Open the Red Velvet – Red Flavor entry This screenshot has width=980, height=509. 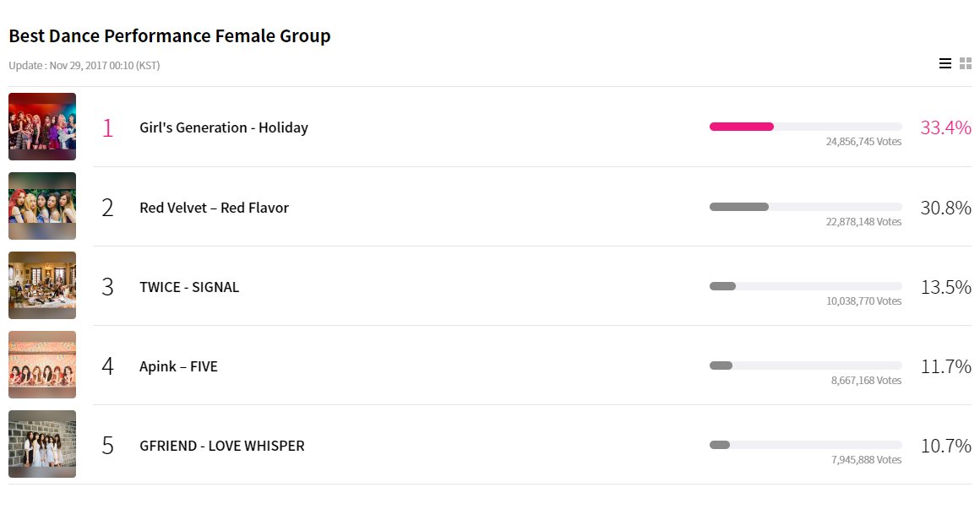coord(214,208)
